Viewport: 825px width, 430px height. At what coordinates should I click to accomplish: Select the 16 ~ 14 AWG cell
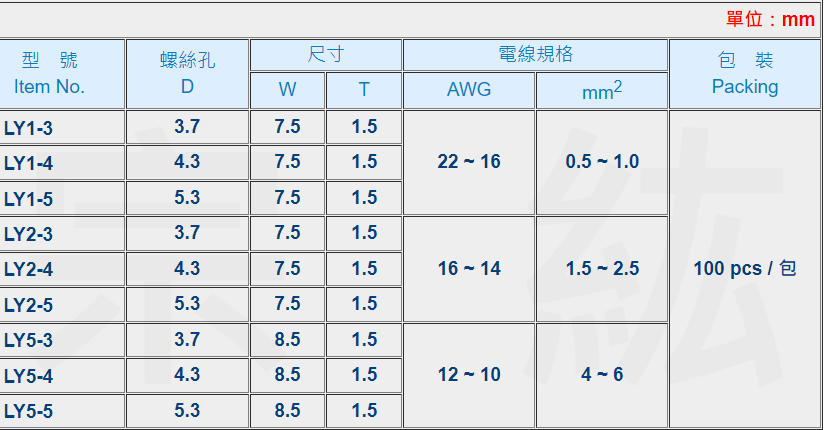[x=469, y=269]
